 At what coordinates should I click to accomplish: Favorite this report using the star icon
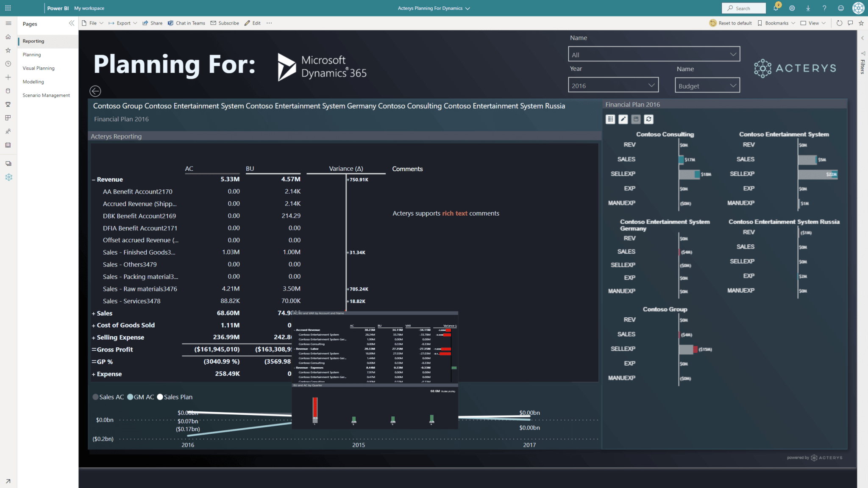[x=862, y=23]
